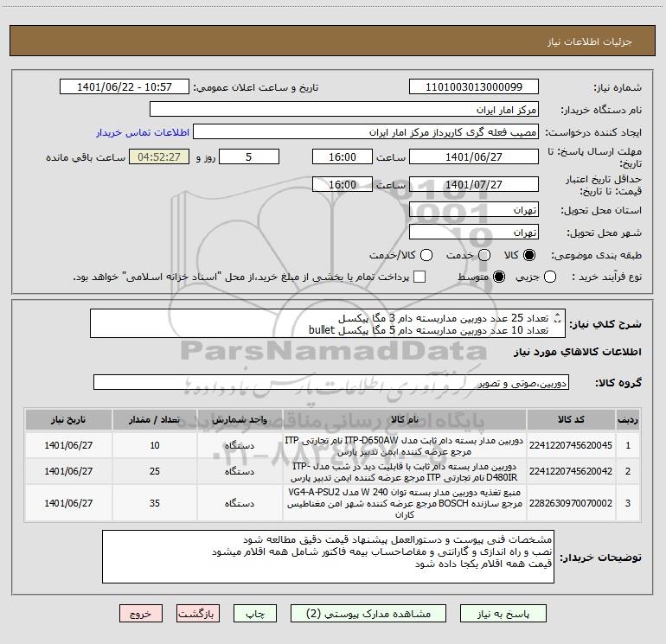The image size is (666, 644).
Task: Click quantity 10 in row 1
Action: tap(155, 445)
